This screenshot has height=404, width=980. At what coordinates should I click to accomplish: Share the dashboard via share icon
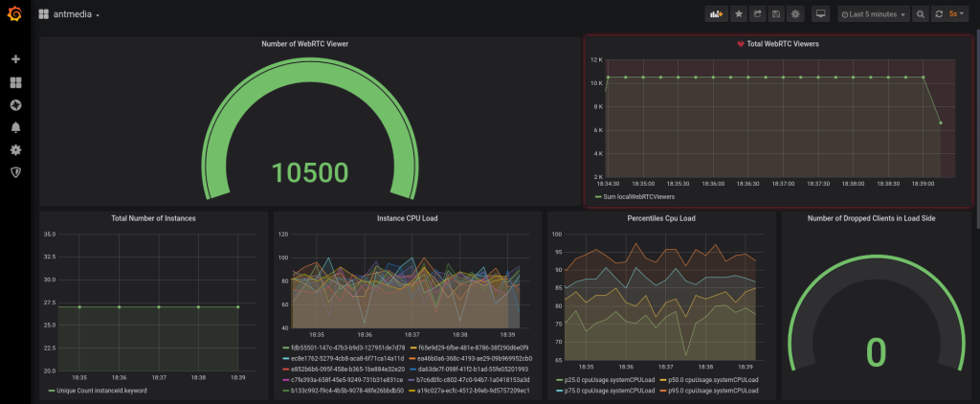(758, 13)
